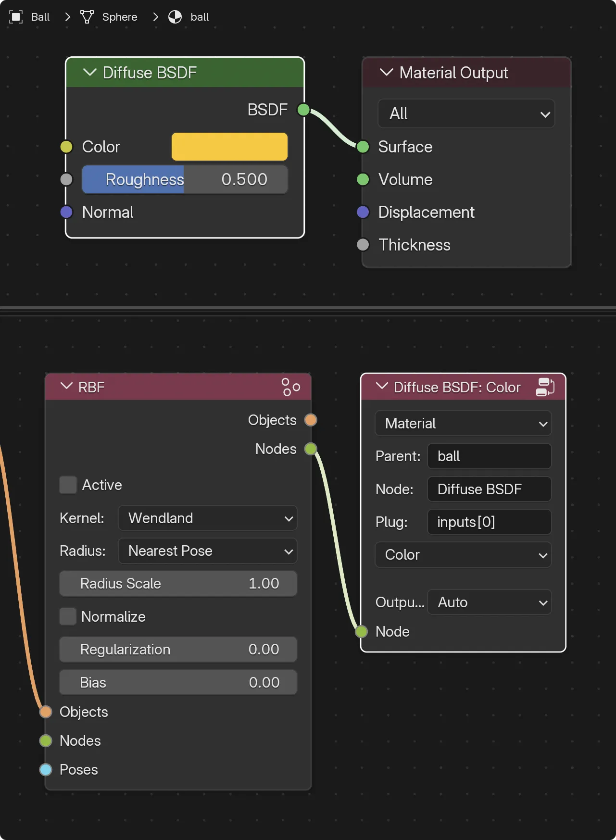Click the RBF node title
Viewport: 616px width, 840px height.
(91, 387)
